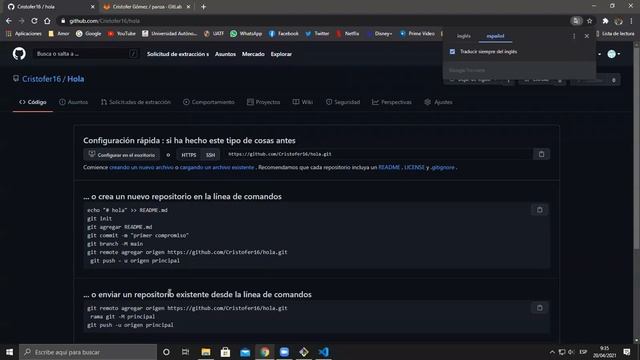Open the Chrome profile avatar
Viewport: 640px width, 360px height.
[x=619, y=21]
